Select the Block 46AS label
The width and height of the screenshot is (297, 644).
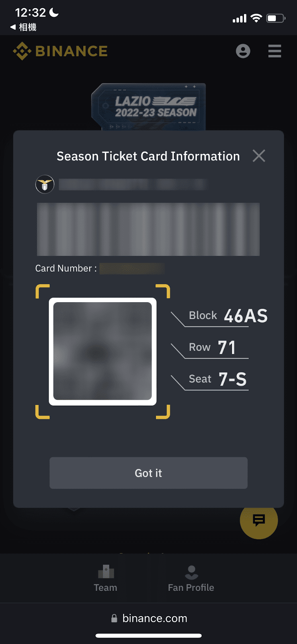227,316
